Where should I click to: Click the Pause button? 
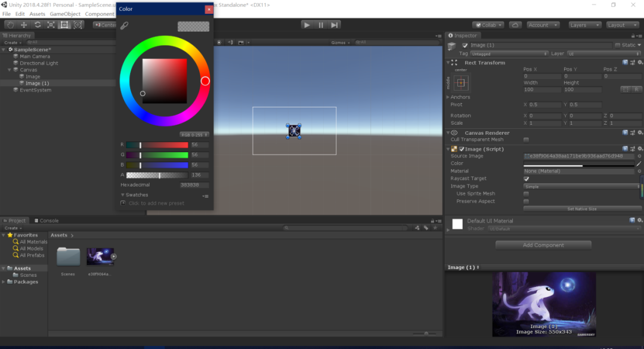(321, 25)
